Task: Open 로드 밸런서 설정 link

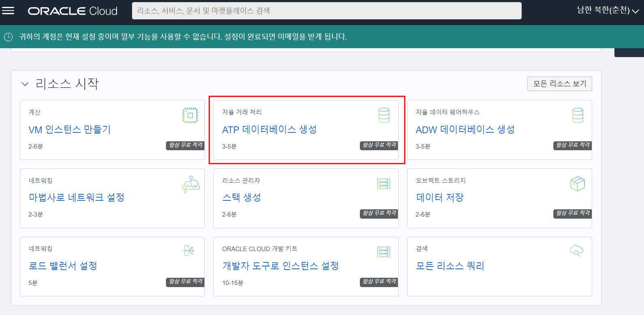Action: click(63, 266)
